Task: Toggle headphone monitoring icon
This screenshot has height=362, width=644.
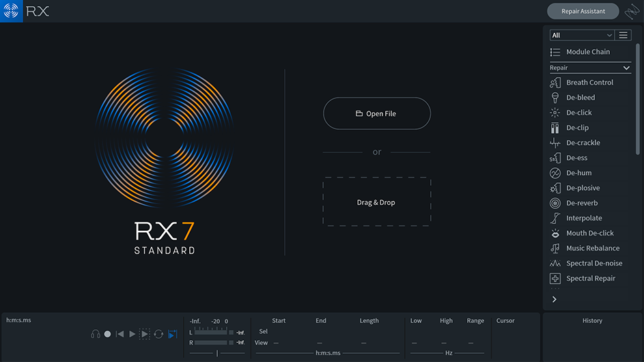Action: coord(96,334)
